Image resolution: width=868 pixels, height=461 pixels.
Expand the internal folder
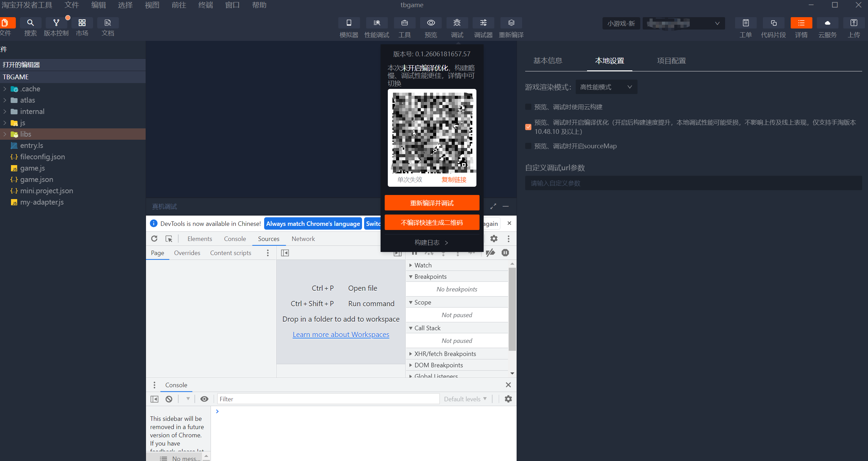[5, 112]
